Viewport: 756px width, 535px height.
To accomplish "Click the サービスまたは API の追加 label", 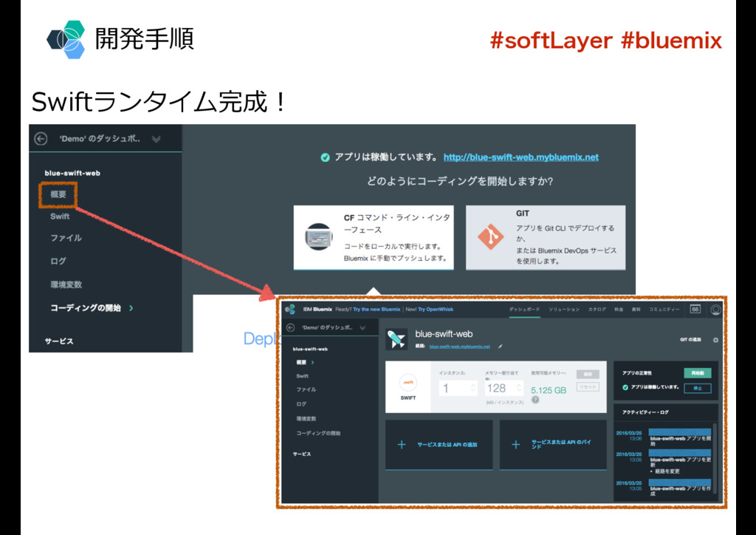I will pyautogui.click(x=447, y=445).
